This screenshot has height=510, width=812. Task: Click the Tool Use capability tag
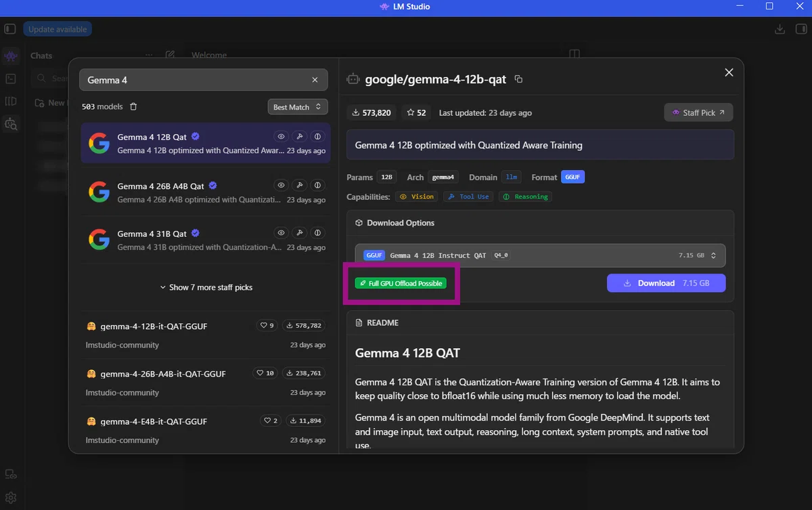(468, 196)
